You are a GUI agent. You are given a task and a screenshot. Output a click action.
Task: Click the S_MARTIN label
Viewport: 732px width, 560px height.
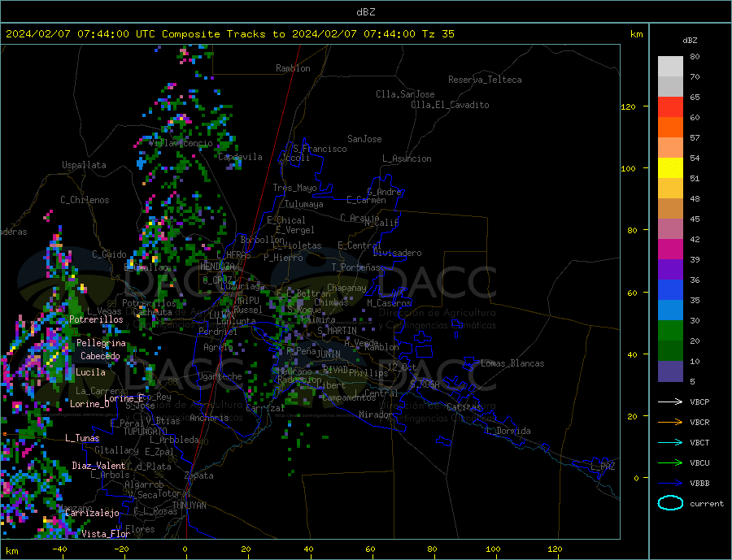[337, 331]
